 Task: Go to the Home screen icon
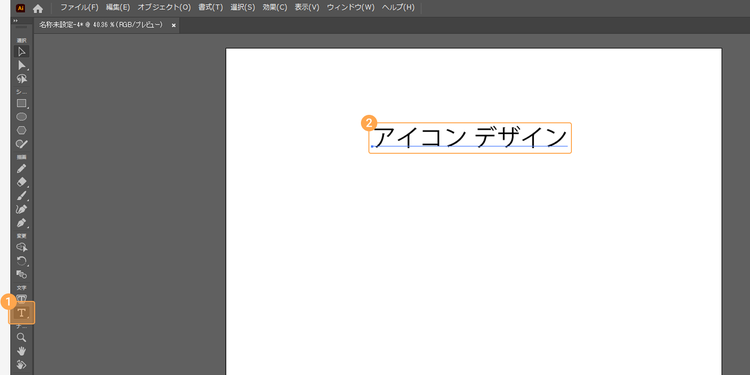pos(38,8)
